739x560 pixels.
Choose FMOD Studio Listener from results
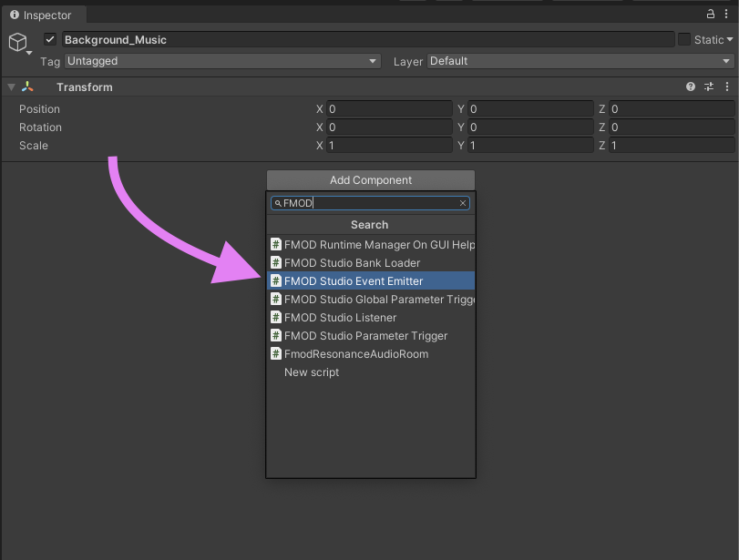coord(340,318)
